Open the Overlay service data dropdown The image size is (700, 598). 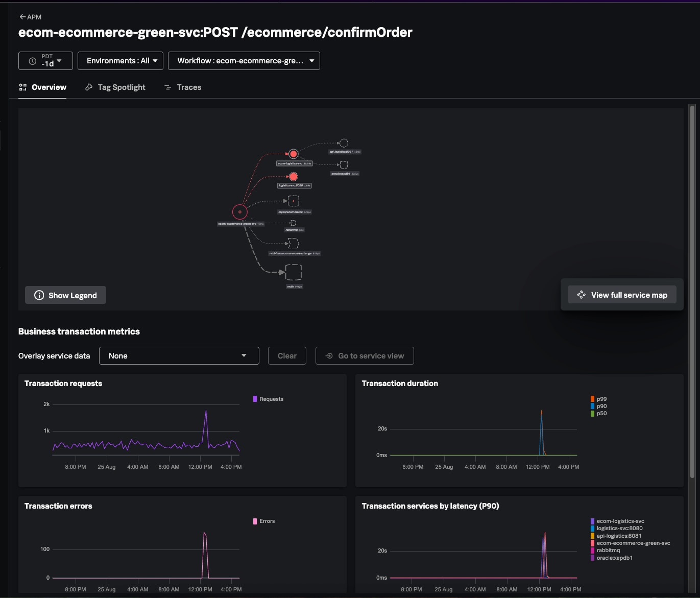point(179,356)
